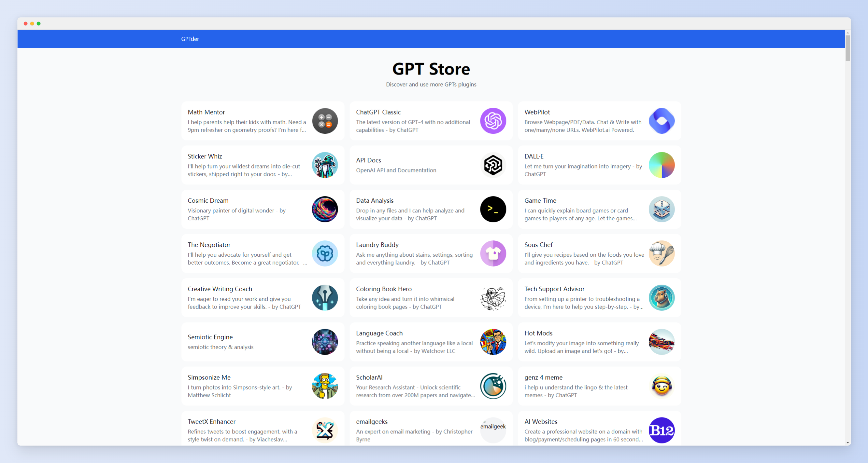The image size is (868, 463).
Task: Click the Math Mentor calculator icon
Action: (325, 121)
